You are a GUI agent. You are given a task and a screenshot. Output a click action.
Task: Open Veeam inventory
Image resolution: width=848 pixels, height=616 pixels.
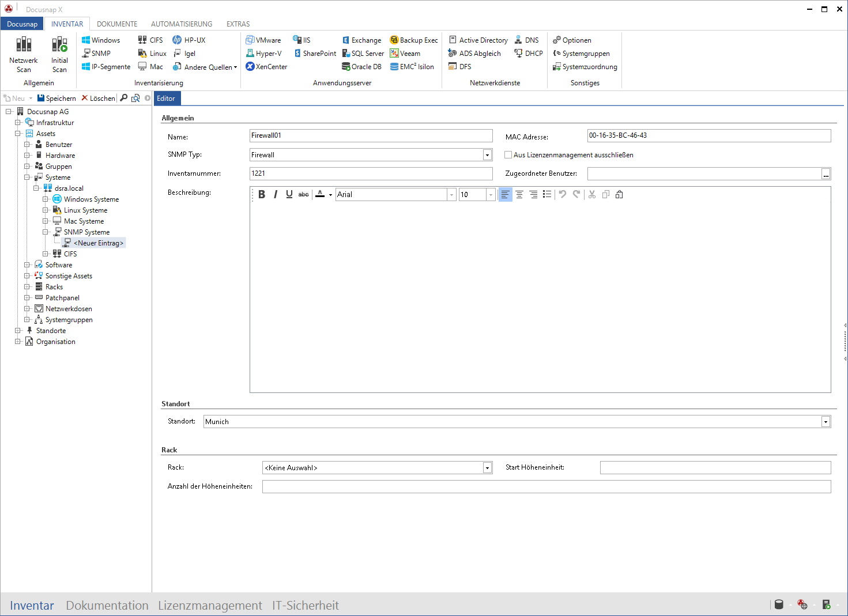coord(405,54)
